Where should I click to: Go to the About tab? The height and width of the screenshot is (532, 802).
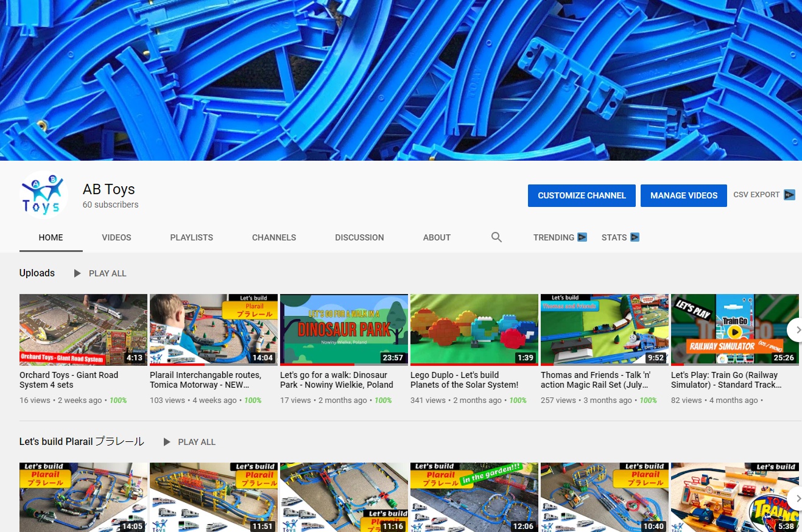point(437,237)
